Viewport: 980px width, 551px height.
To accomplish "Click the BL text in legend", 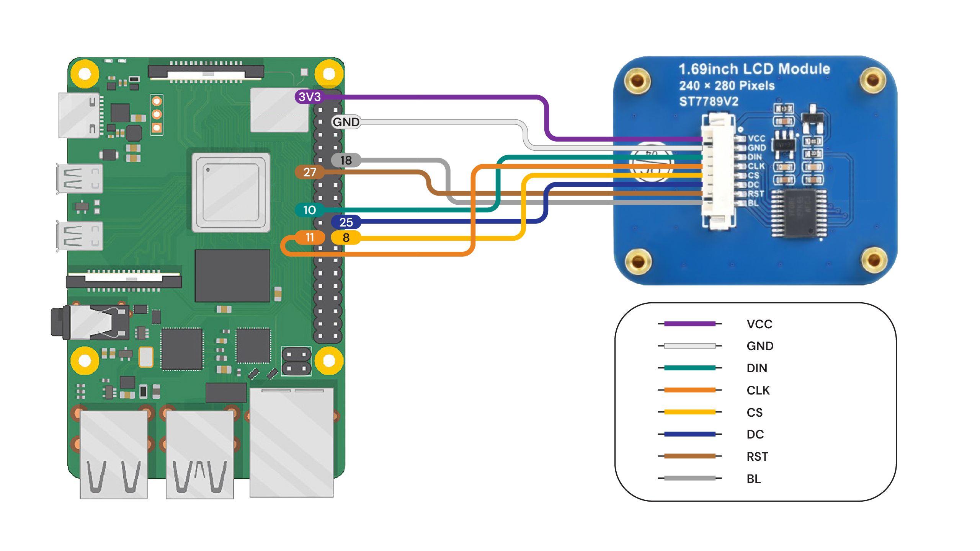I will tap(753, 479).
